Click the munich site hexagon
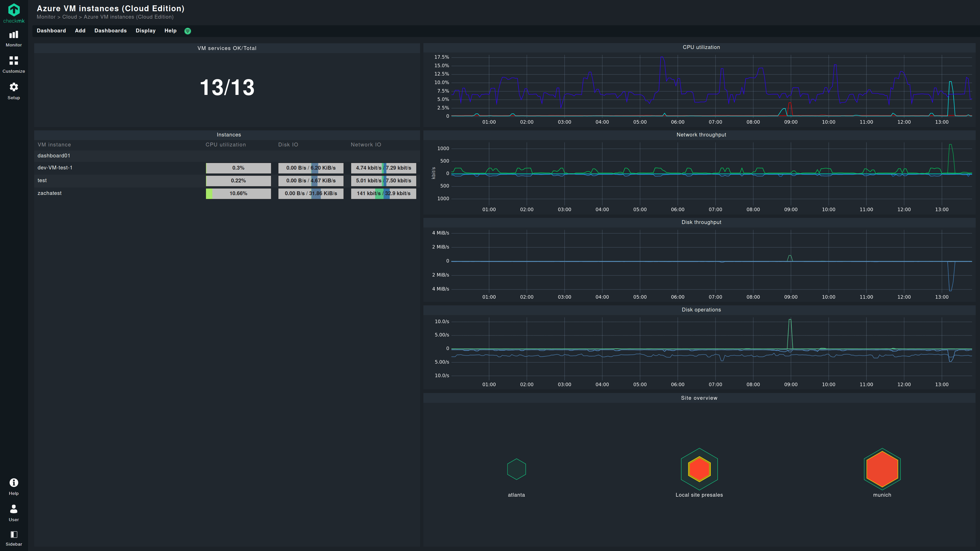Viewport: 980px width, 551px height. point(882,469)
